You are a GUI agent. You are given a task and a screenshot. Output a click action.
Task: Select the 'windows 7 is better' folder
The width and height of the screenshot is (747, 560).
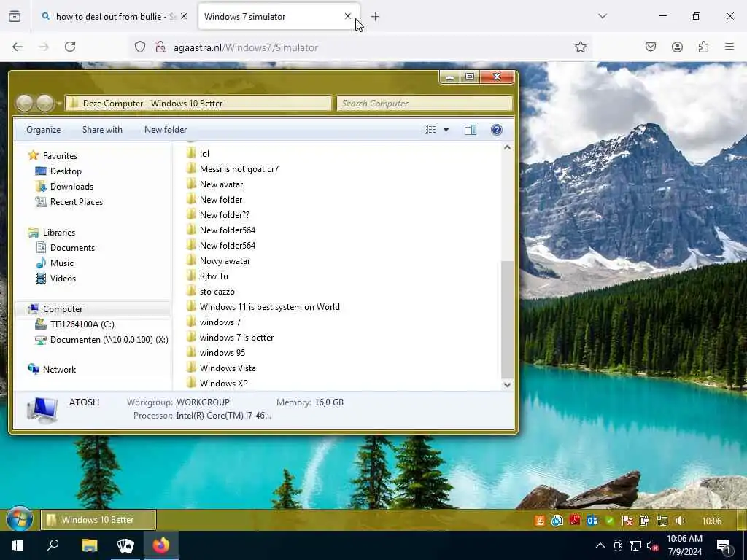236,337
